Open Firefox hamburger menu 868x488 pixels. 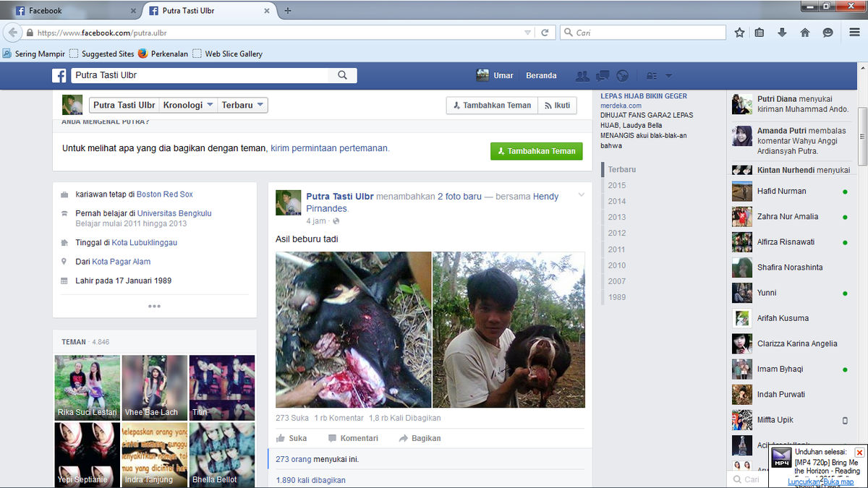(x=855, y=33)
